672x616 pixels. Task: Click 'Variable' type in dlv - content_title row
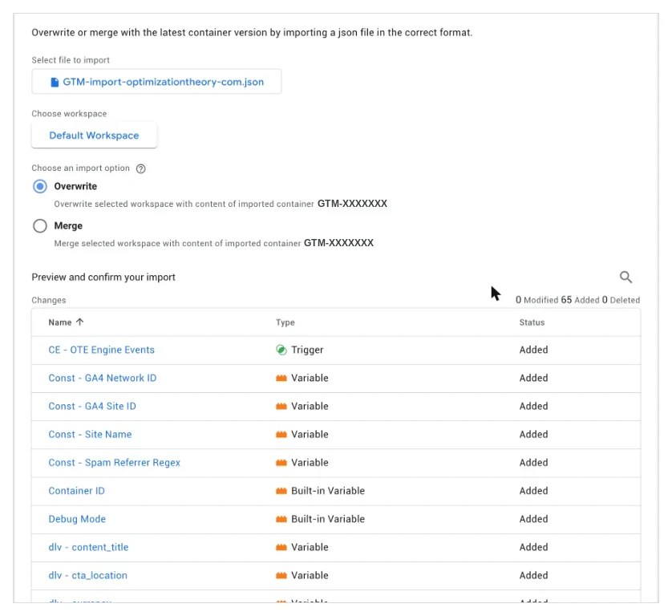pos(310,547)
